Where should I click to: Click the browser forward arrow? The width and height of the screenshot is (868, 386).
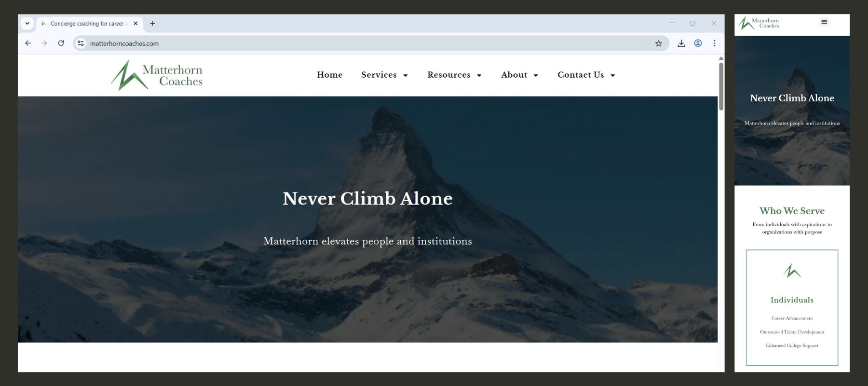pos(44,43)
